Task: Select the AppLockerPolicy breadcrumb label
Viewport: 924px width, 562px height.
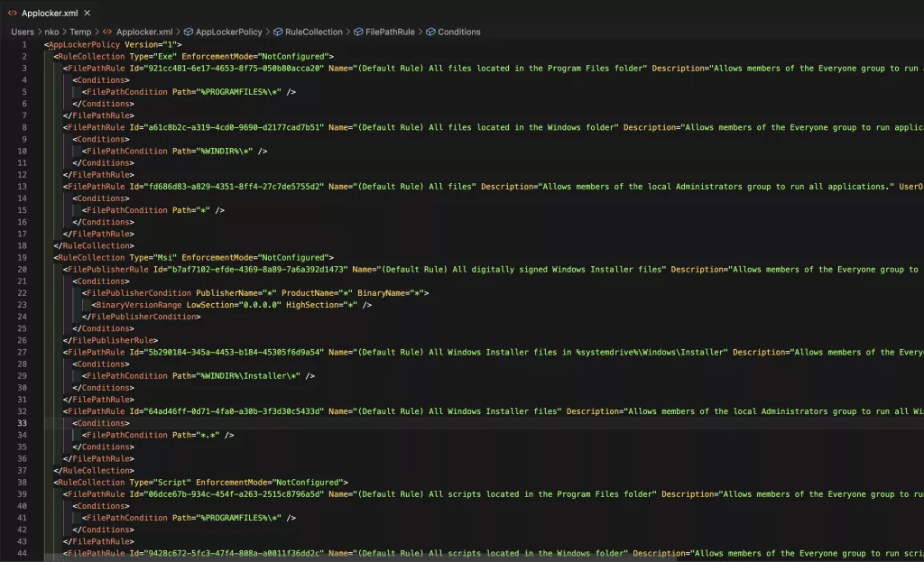Action: [228, 32]
